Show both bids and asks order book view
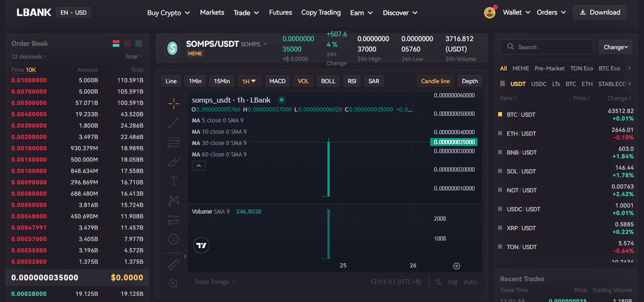 [x=116, y=44]
